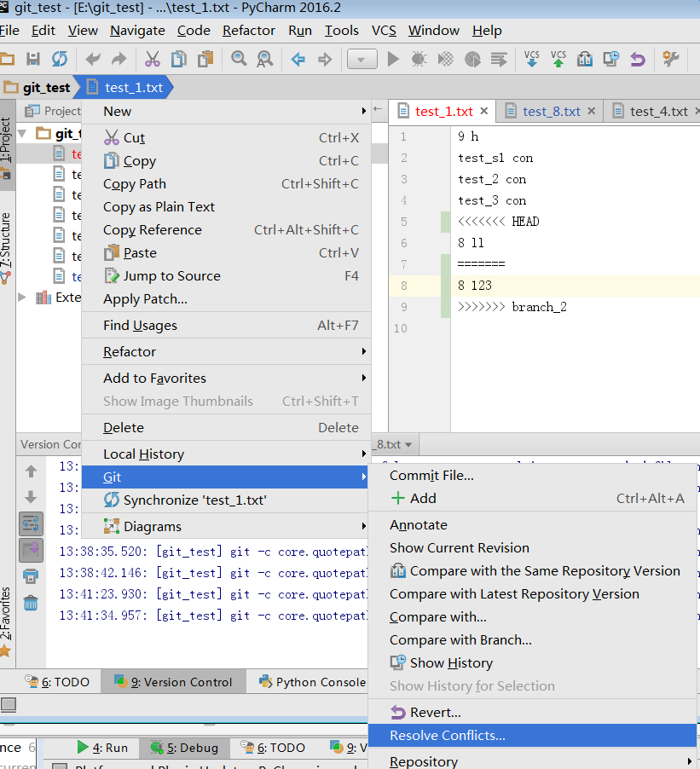Click the Synchronize toolbar icon
The height and width of the screenshot is (769, 700).
pos(60,60)
